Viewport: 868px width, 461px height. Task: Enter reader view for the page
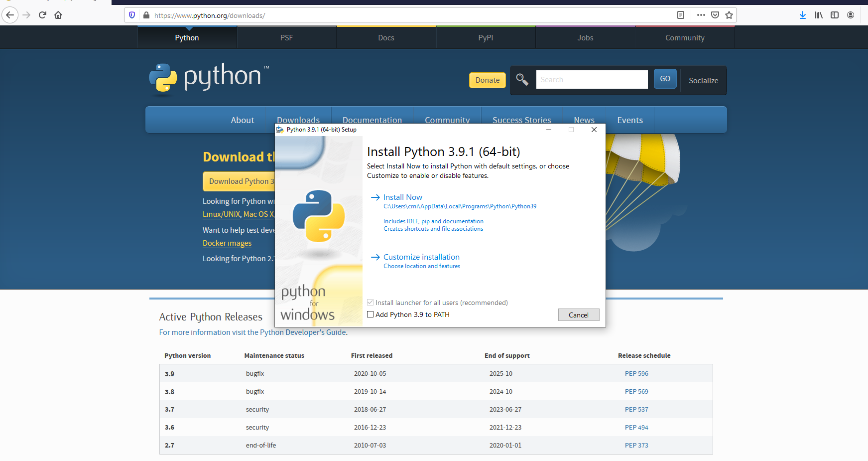[680, 15]
